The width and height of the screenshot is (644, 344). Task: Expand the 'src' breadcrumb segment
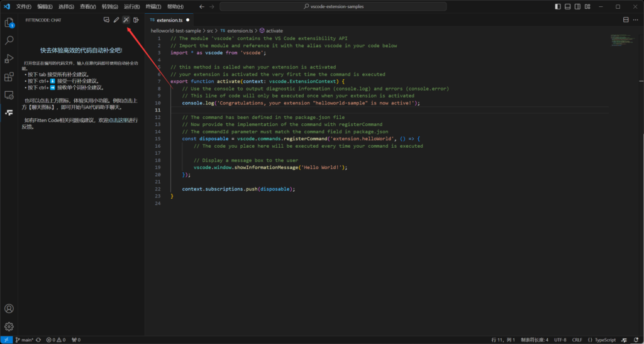(x=211, y=30)
